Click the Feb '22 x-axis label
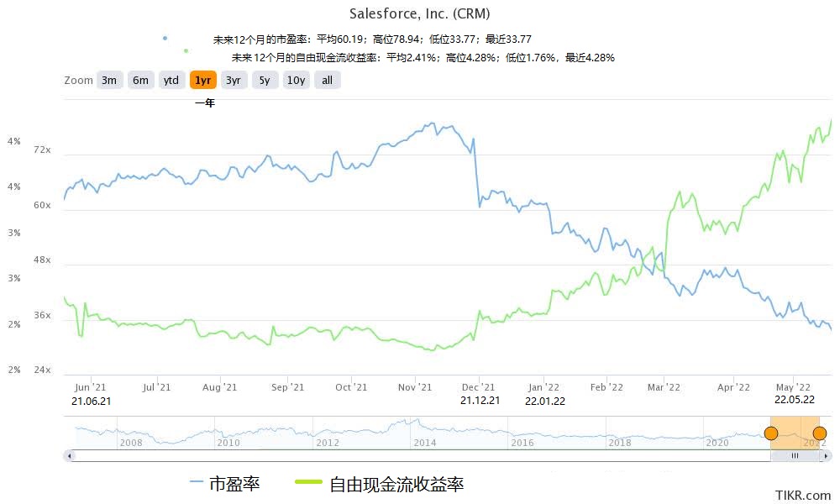Screen dimensions: 840x504 click(x=607, y=387)
